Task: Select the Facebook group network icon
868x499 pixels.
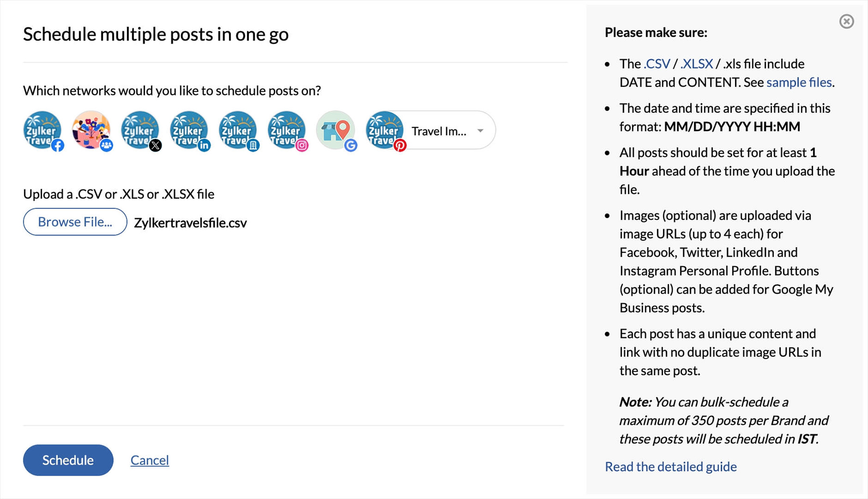Action: coord(91,130)
